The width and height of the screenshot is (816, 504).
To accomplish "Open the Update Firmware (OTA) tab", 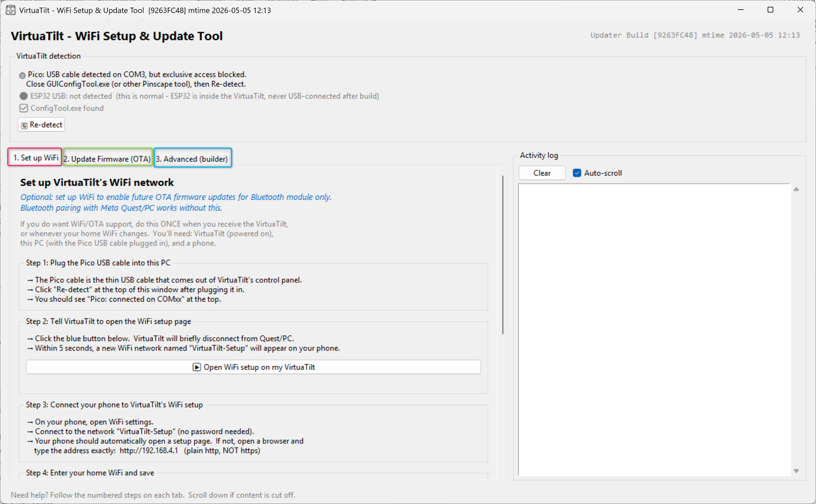I will [x=108, y=158].
